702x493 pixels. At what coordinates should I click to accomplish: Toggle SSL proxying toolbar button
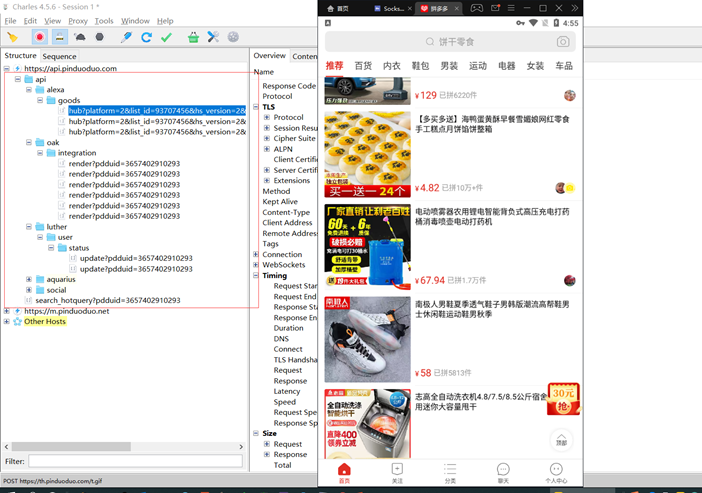[x=60, y=37]
